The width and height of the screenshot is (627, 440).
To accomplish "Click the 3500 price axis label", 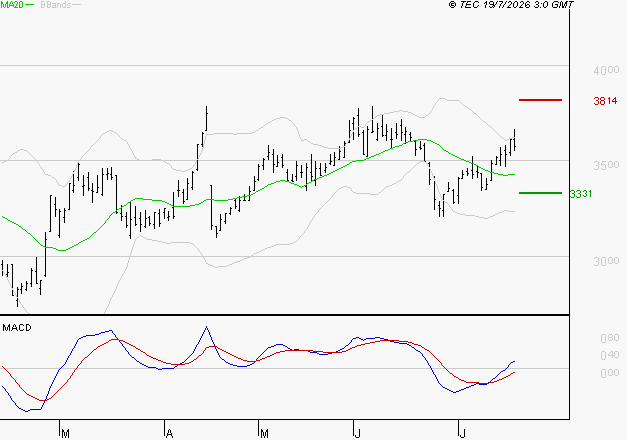I will pos(606,165).
